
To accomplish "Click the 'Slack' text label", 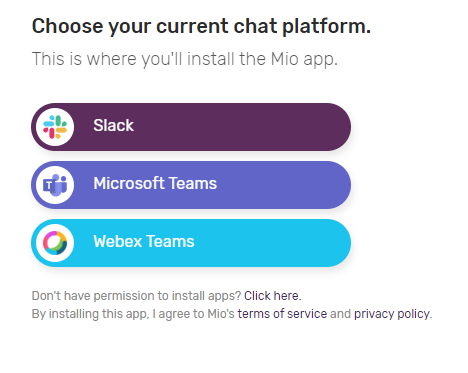I will pos(114,126).
